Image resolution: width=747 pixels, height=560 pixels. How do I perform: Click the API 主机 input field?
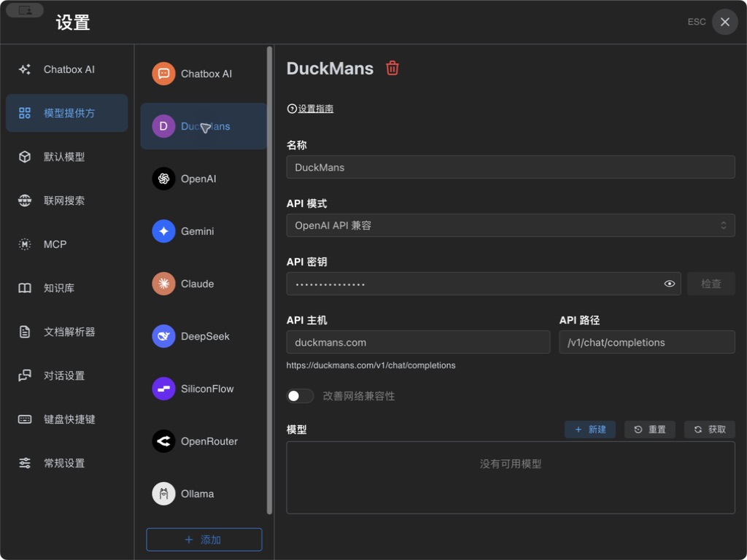418,343
